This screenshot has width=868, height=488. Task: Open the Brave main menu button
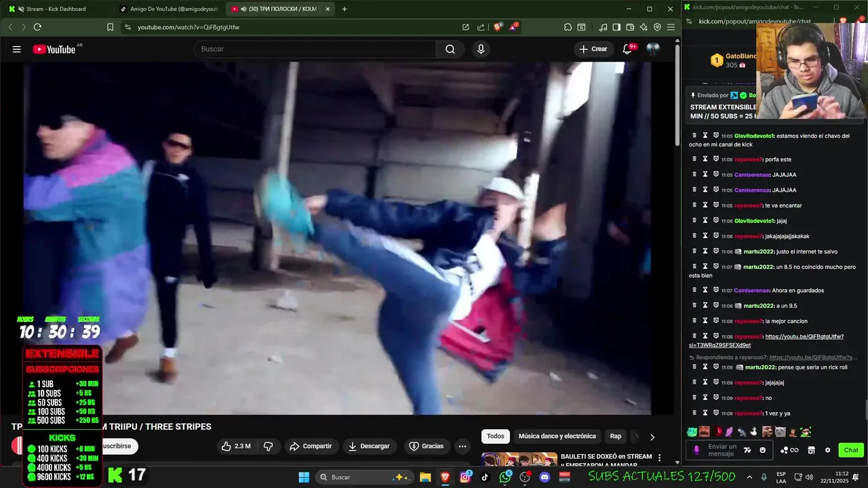click(x=671, y=27)
